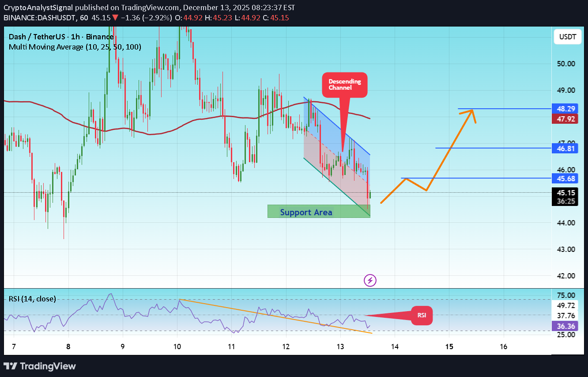588x377 pixels.
Task: Open the USDT currency selector
Action: coord(568,37)
